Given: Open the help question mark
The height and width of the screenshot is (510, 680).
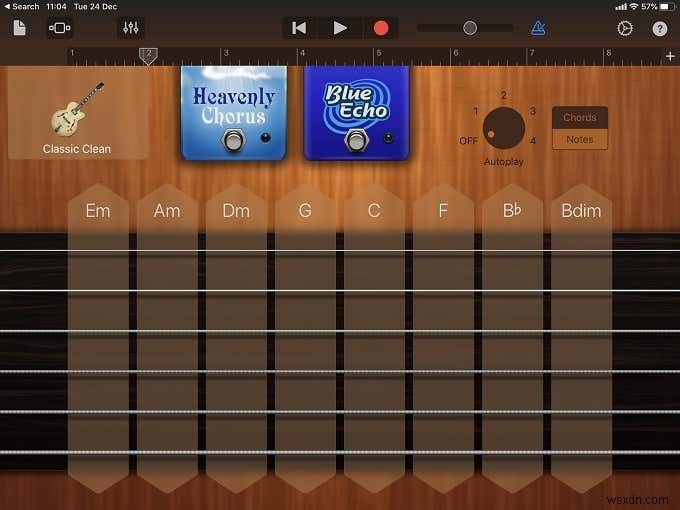Looking at the screenshot, I should point(660,29).
